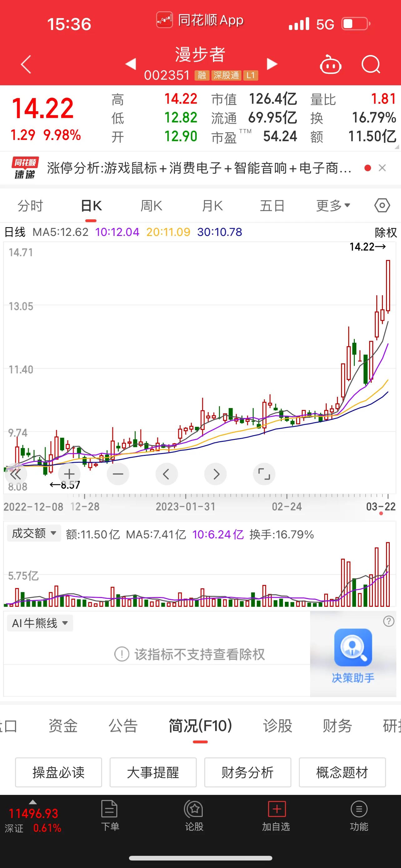Image resolution: width=401 pixels, height=868 pixels.
Task: Expand 深证 index ticker in bottom bar
Action: pyautogui.click(x=33, y=816)
